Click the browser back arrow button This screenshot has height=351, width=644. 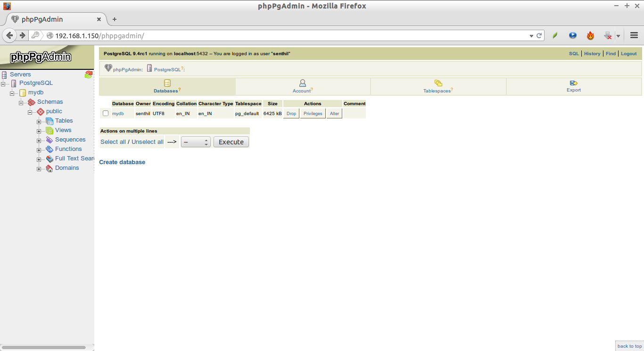click(x=9, y=35)
